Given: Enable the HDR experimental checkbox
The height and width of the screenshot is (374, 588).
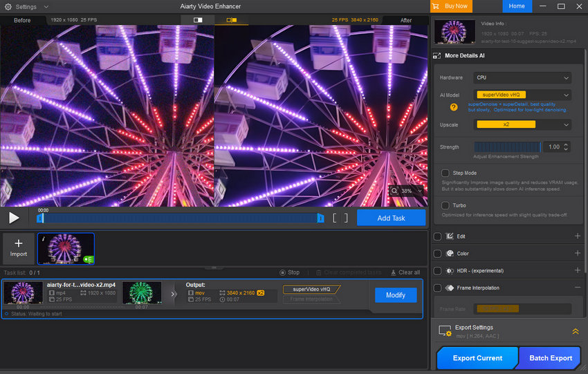Looking at the screenshot, I should [x=437, y=271].
